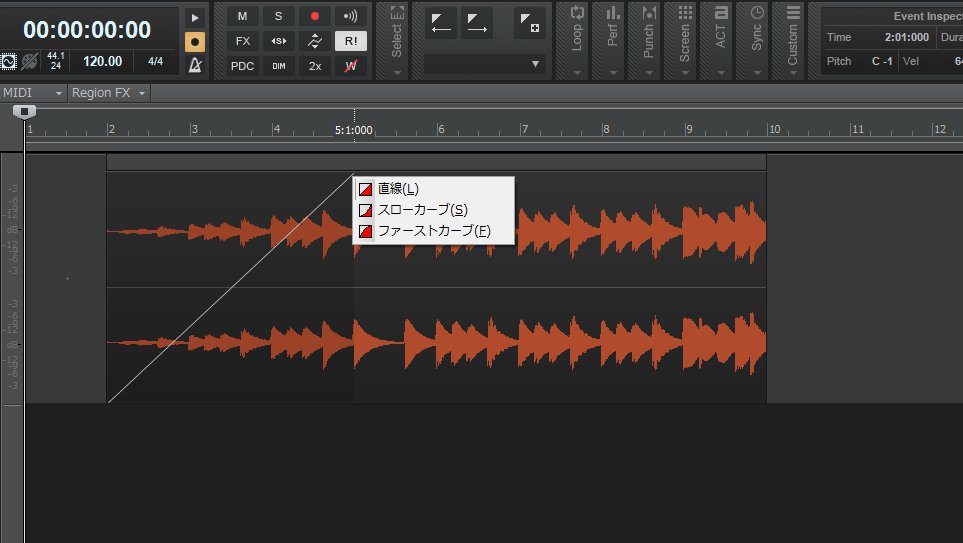Image resolution: width=963 pixels, height=543 pixels.
Task: Click the audio engine waveform icon
Action: (x=9, y=61)
